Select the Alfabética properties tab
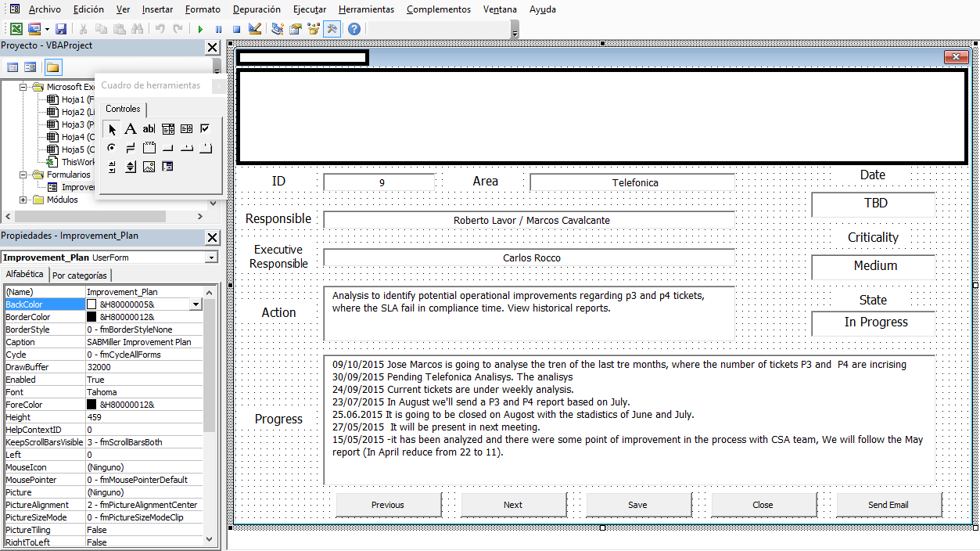 tap(25, 274)
